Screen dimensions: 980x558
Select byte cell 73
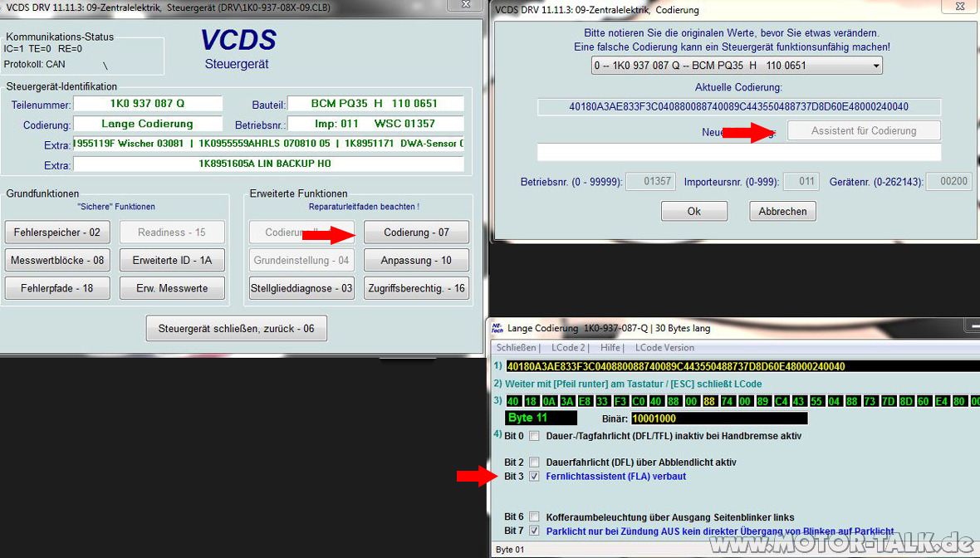[x=870, y=401]
